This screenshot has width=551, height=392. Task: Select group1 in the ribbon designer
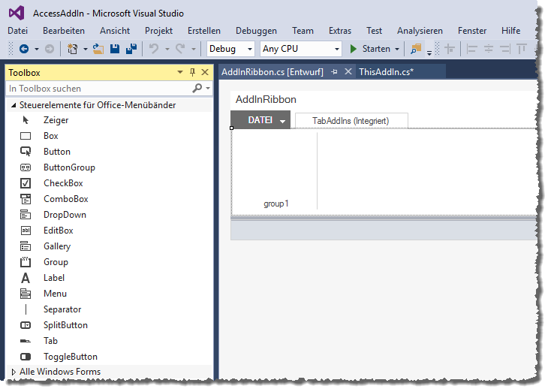pos(275,204)
